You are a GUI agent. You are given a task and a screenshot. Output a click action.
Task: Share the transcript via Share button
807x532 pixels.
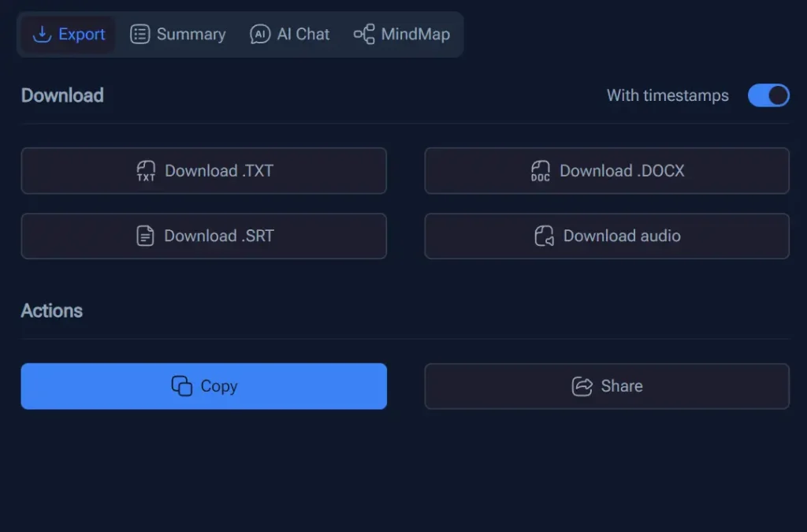point(607,386)
